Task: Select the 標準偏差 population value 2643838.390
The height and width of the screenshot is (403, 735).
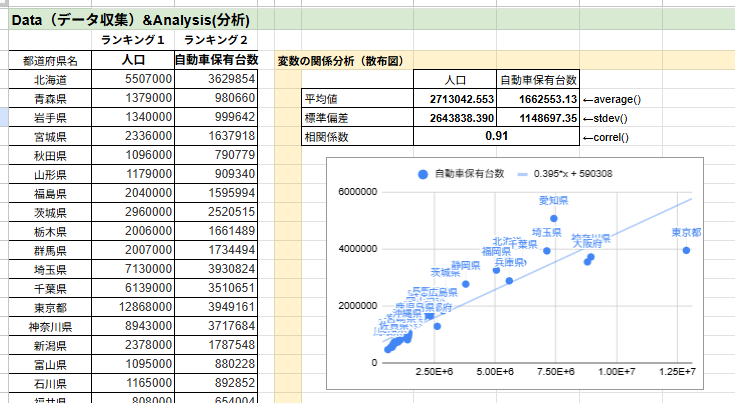Action: pyautogui.click(x=456, y=118)
